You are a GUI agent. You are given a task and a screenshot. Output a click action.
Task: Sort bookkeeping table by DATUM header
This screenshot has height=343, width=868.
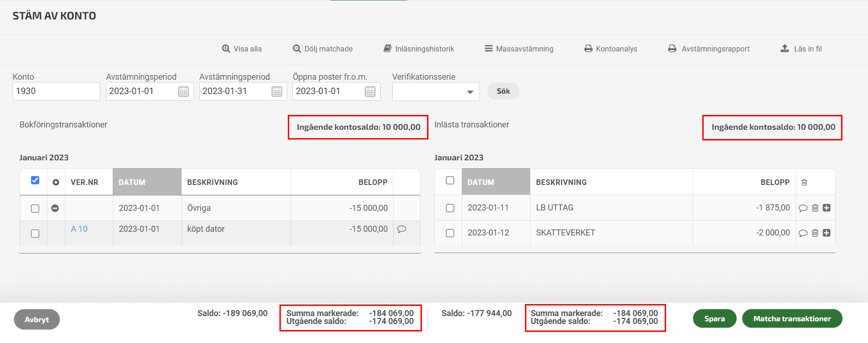147,182
